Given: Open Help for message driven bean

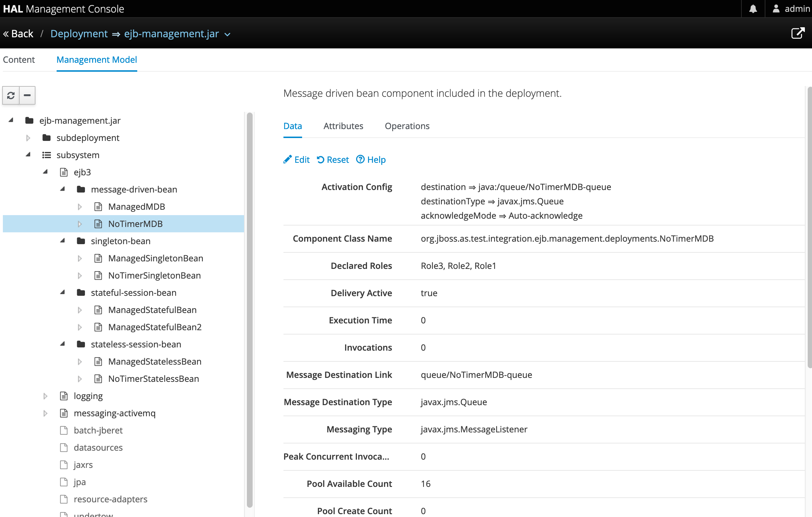Looking at the screenshot, I should (x=360, y=159).
